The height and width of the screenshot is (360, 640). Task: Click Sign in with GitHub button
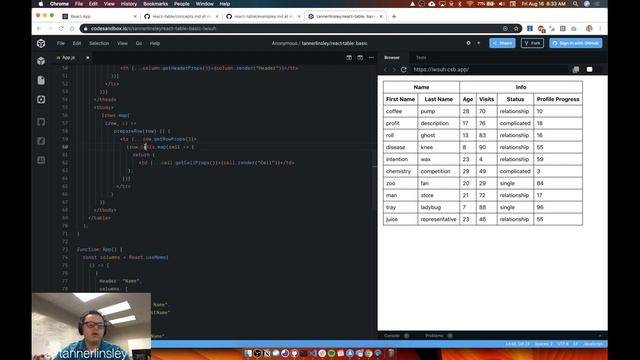(x=576, y=43)
